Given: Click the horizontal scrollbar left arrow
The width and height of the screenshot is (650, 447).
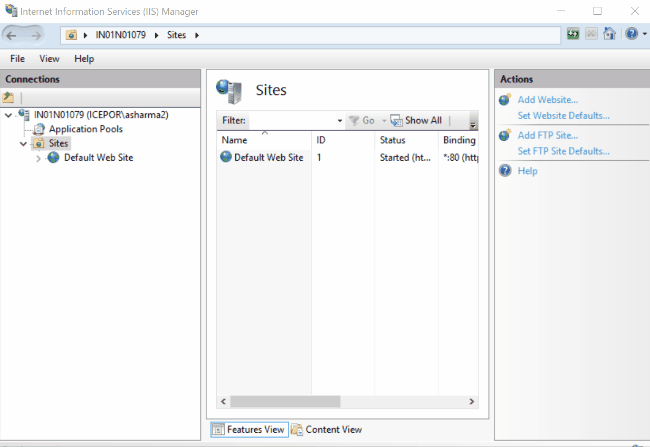Looking at the screenshot, I should click(x=223, y=401).
